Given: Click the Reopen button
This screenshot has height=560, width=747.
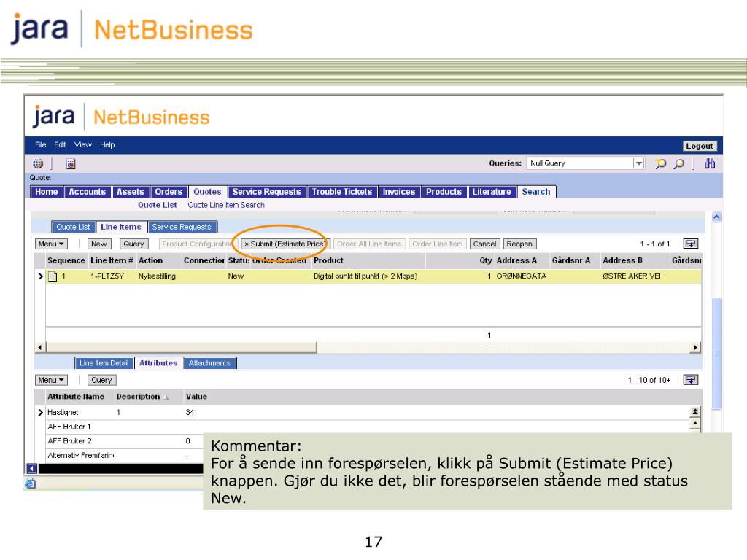Looking at the screenshot, I should point(519,244).
